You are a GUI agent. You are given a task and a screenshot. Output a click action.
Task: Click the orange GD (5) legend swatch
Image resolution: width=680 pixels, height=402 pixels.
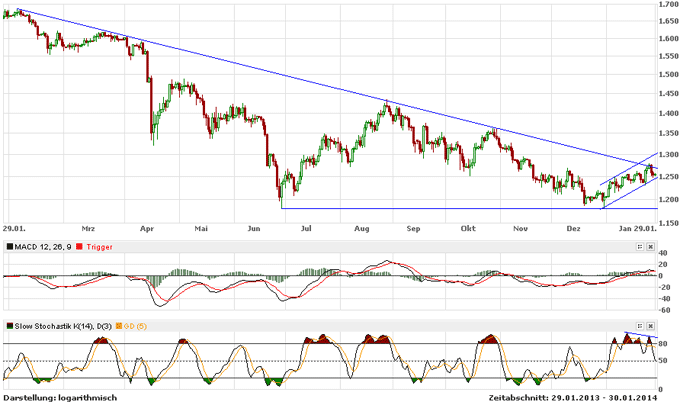pyautogui.click(x=120, y=326)
